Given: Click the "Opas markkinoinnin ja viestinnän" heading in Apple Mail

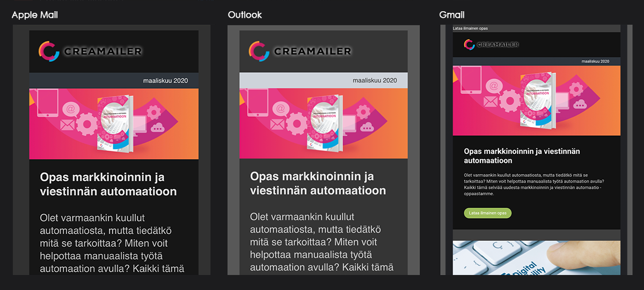Looking at the screenshot, I should coord(108,184).
